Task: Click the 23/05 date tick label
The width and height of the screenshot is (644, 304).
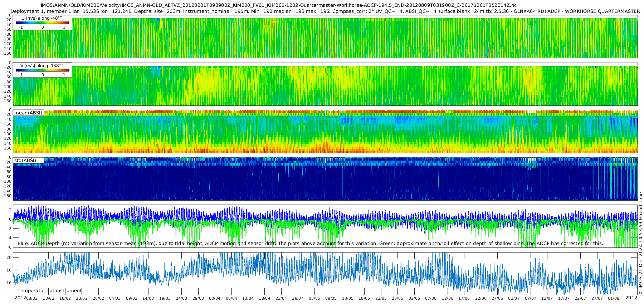Action: point(381,298)
